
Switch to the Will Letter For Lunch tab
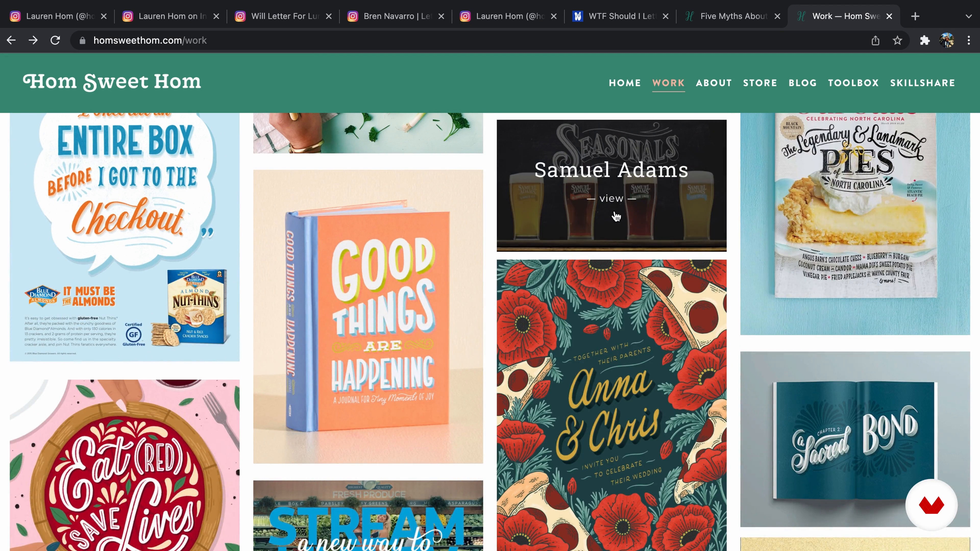coord(284,16)
